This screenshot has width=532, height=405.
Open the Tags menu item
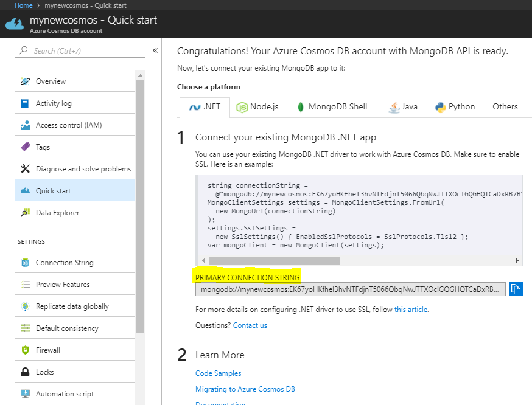75,147
